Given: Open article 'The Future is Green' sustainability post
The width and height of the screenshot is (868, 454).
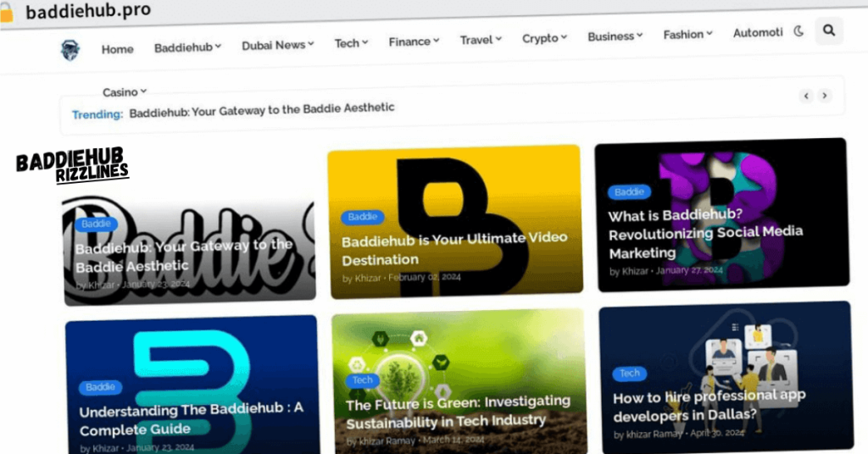Looking at the screenshot, I should 458,412.
